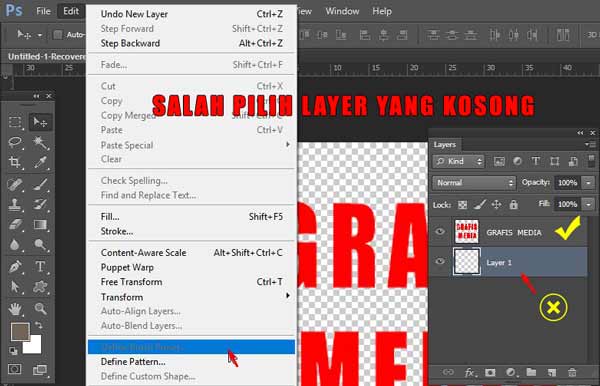Image resolution: width=600 pixels, height=386 pixels.
Task: Select the Hand tool
Action: (x=15, y=308)
